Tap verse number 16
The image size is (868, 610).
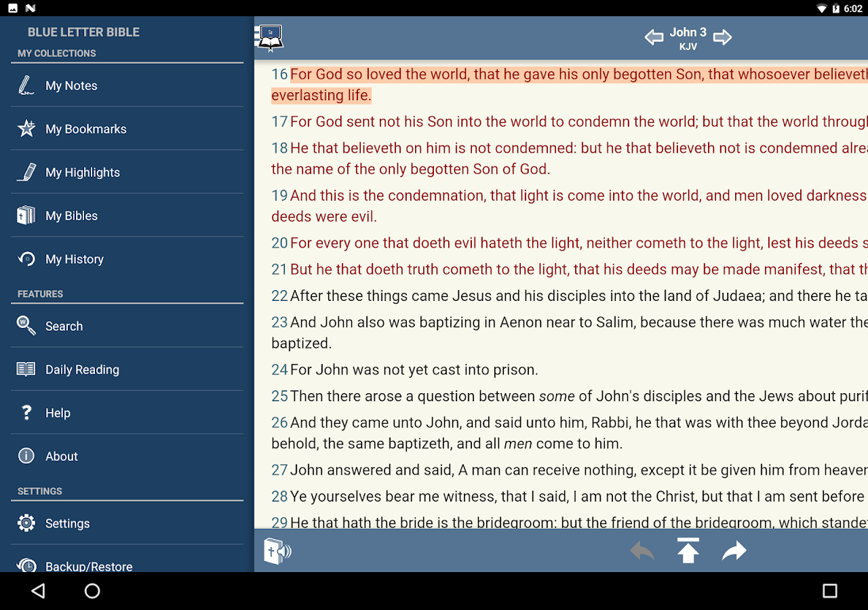280,74
